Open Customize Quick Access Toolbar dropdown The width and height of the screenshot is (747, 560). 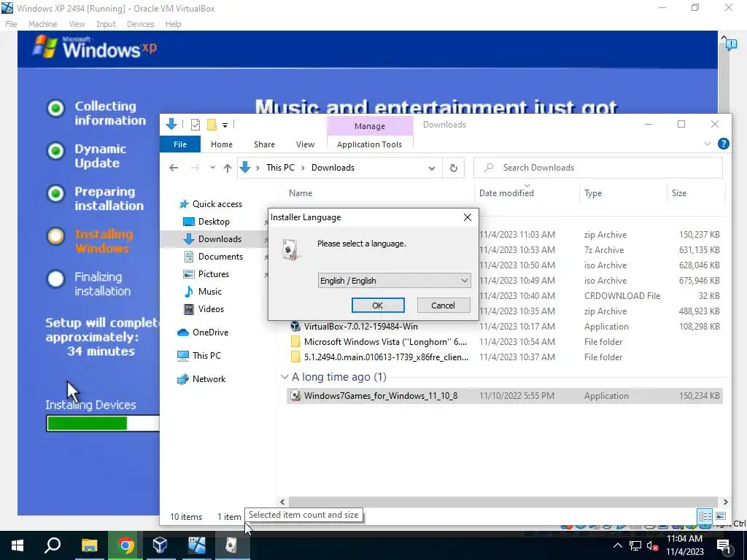[225, 125]
